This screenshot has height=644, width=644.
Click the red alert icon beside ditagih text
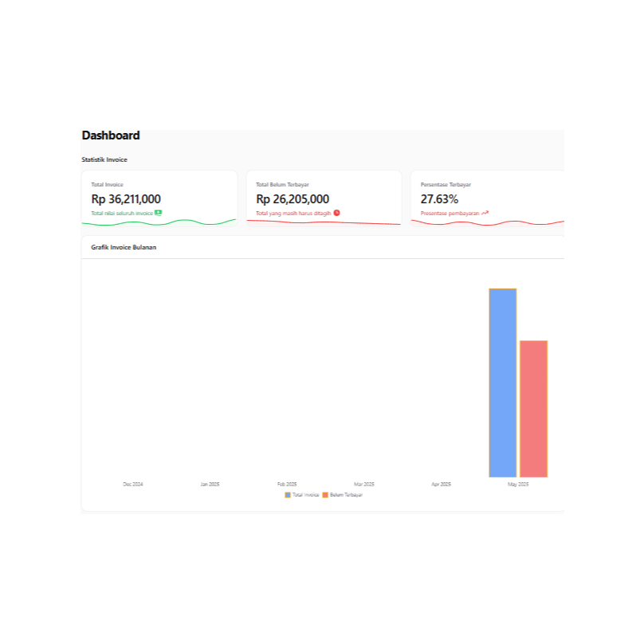tap(336, 213)
